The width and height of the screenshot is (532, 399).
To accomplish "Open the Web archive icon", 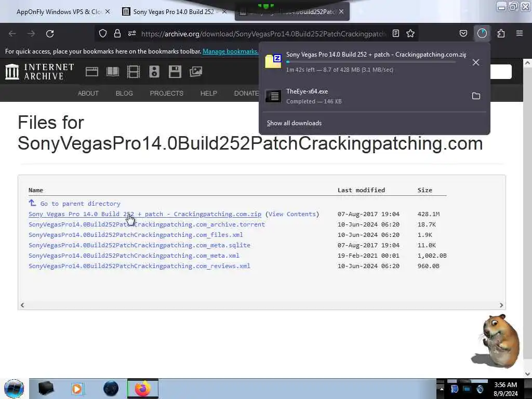I will pyautogui.click(x=91, y=72).
